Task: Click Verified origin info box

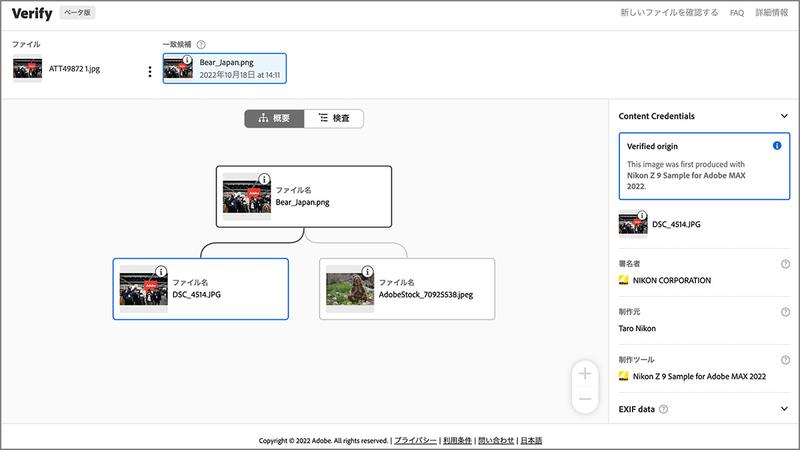Action: click(704, 166)
